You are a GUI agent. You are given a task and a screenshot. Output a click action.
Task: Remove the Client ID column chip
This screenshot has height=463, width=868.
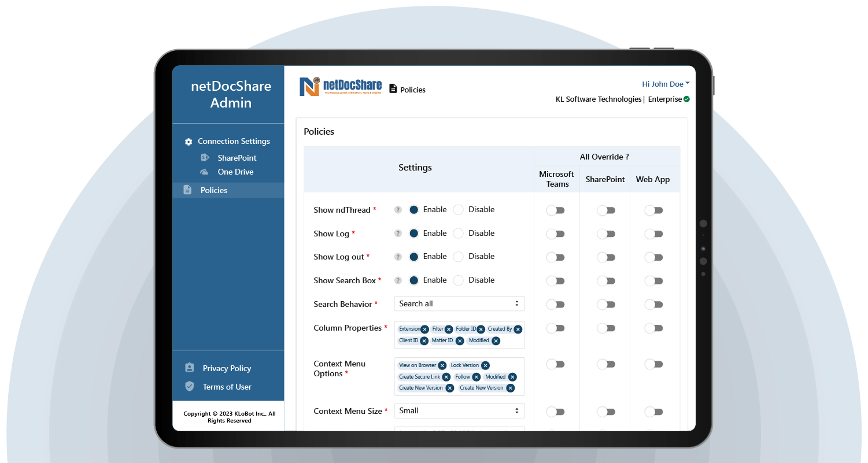coord(424,341)
